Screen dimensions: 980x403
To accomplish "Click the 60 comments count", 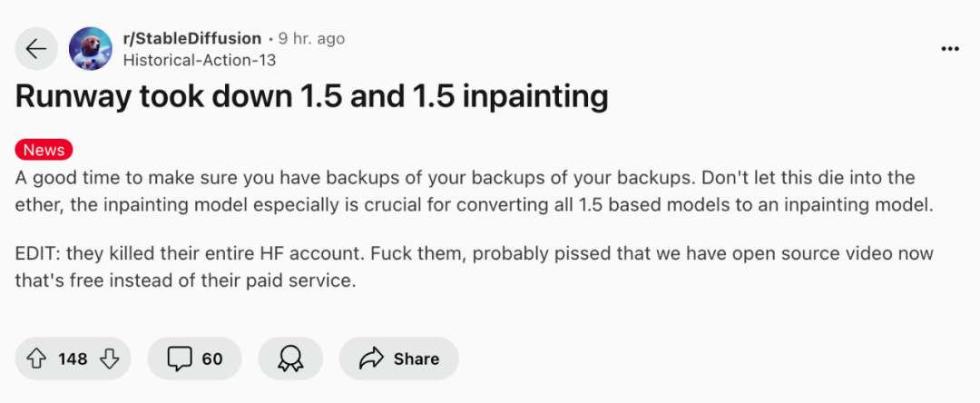I will (x=212, y=359).
